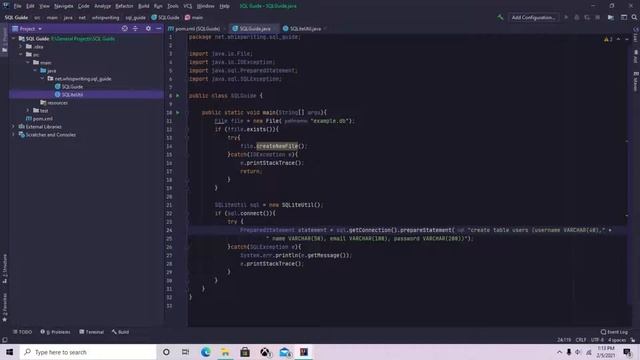Screen dimensions: 640x360
Task: Open Search Everywhere magnifier icon
Action: coord(634,18)
